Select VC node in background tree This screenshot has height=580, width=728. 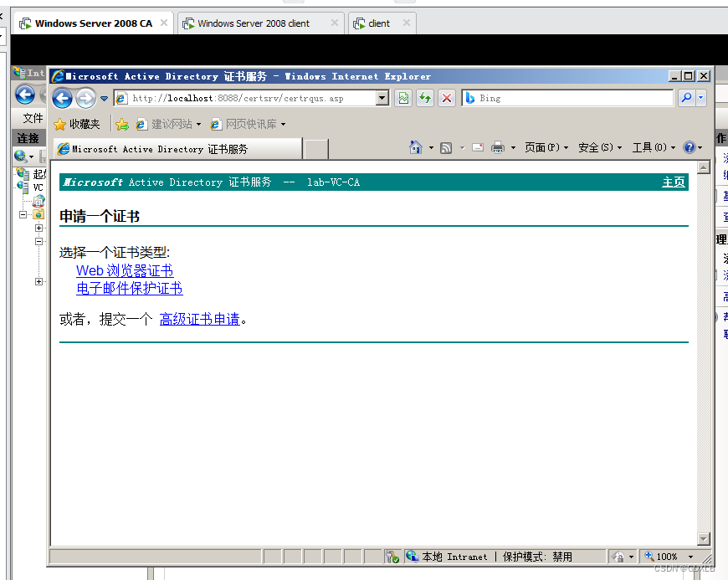(38, 187)
